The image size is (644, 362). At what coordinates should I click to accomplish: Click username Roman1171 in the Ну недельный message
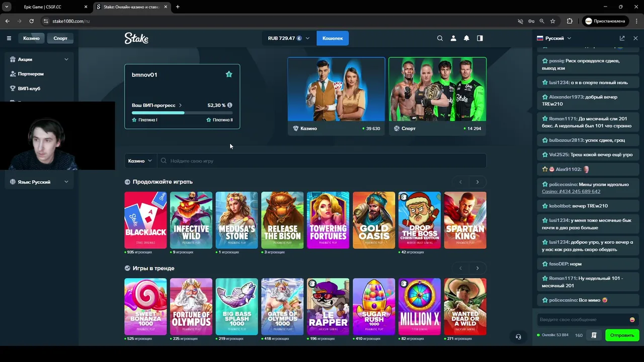pyautogui.click(x=563, y=278)
